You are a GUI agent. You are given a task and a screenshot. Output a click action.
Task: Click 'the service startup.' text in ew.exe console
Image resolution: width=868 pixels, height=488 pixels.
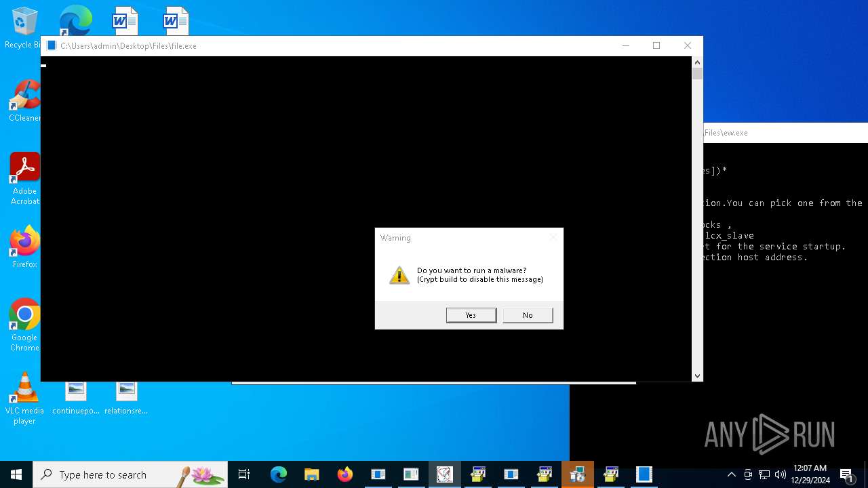click(792, 247)
